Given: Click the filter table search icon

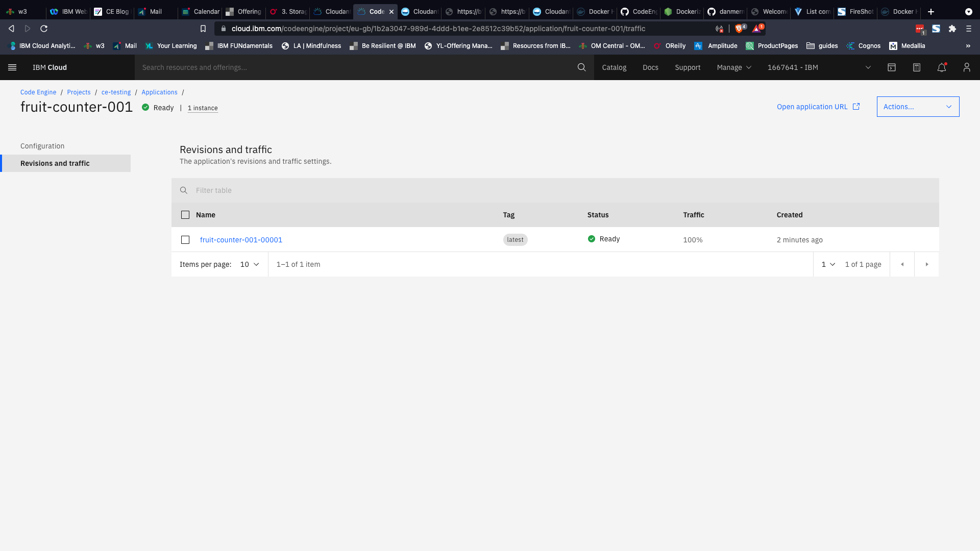Looking at the screenshot, I should click(x=184, y=190).
